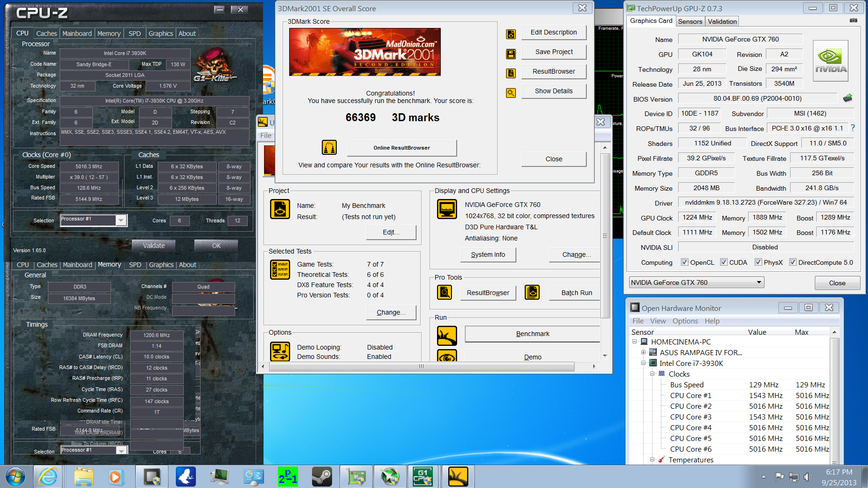The height and width of the screenshot is (488, 868).
Task: Click the Benchmark button
Action: point(533,334)
